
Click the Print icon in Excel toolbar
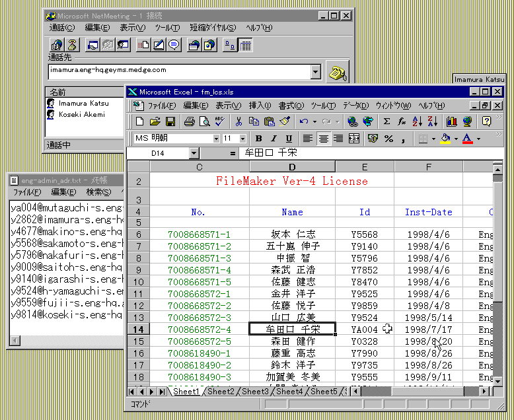pos(190,122)
